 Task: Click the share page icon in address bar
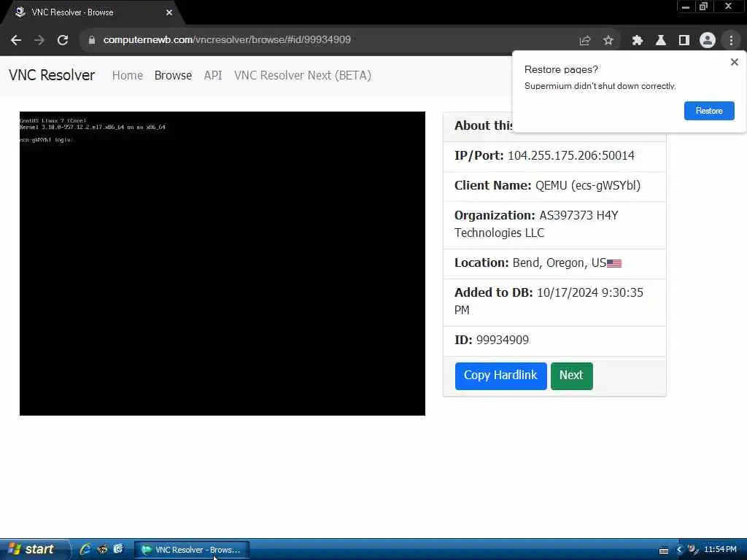coord(585,41)
